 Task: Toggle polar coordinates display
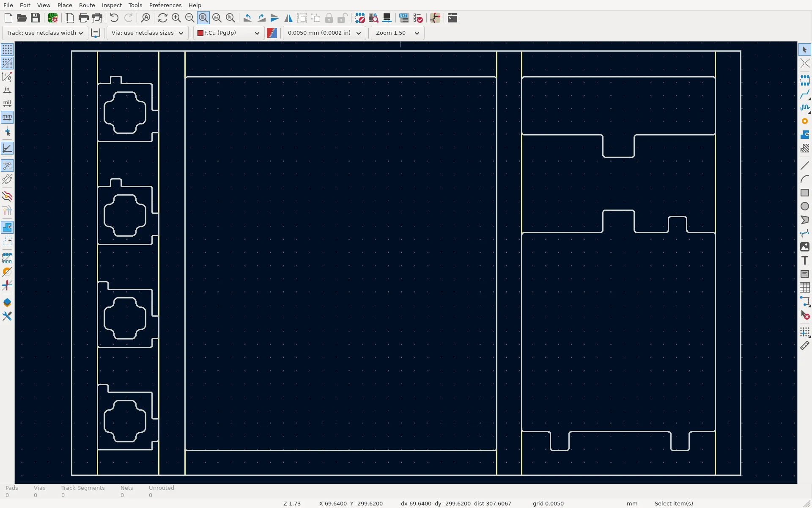(x=7, y=77)
